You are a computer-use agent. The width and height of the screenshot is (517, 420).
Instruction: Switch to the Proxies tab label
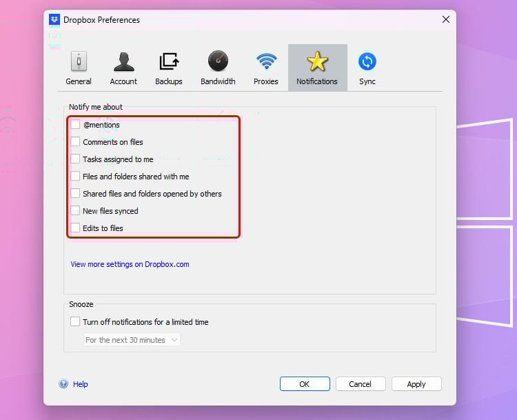[266, 81]
